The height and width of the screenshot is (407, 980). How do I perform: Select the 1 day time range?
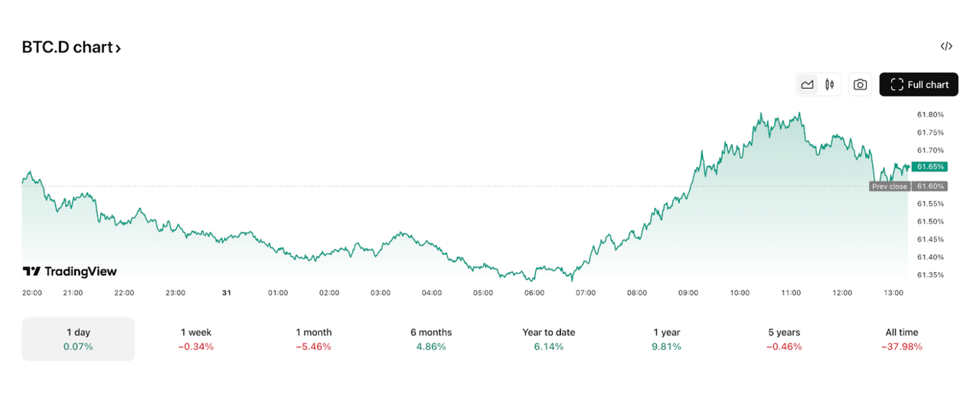[78, 339]
